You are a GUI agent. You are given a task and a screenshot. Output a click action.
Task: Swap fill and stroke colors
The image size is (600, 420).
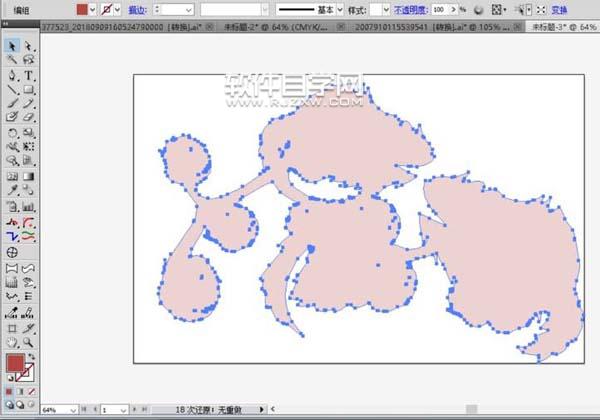pyautogui.click(x=31, y=357)
